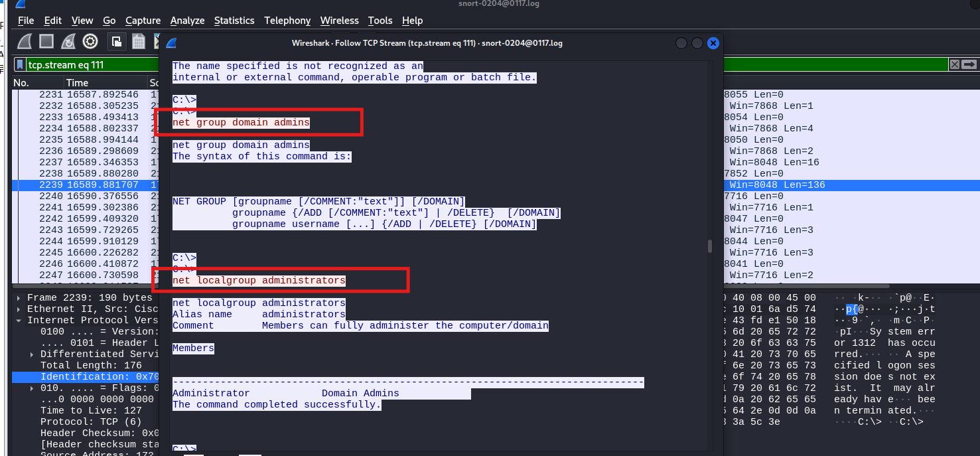
Task: Open Capture options gear icon
Action: click(90, 41)
